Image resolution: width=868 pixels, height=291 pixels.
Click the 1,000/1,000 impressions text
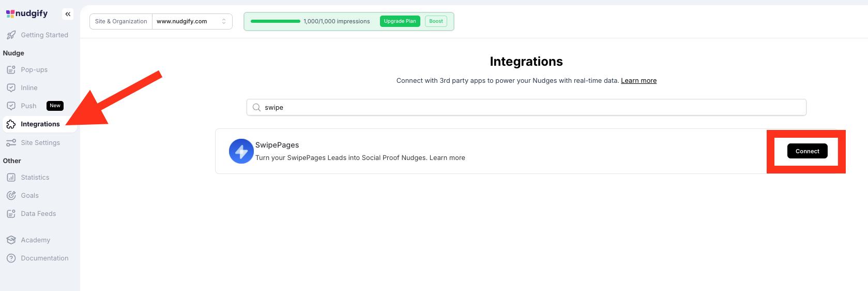pyautogui.click(x=337, y=21)
